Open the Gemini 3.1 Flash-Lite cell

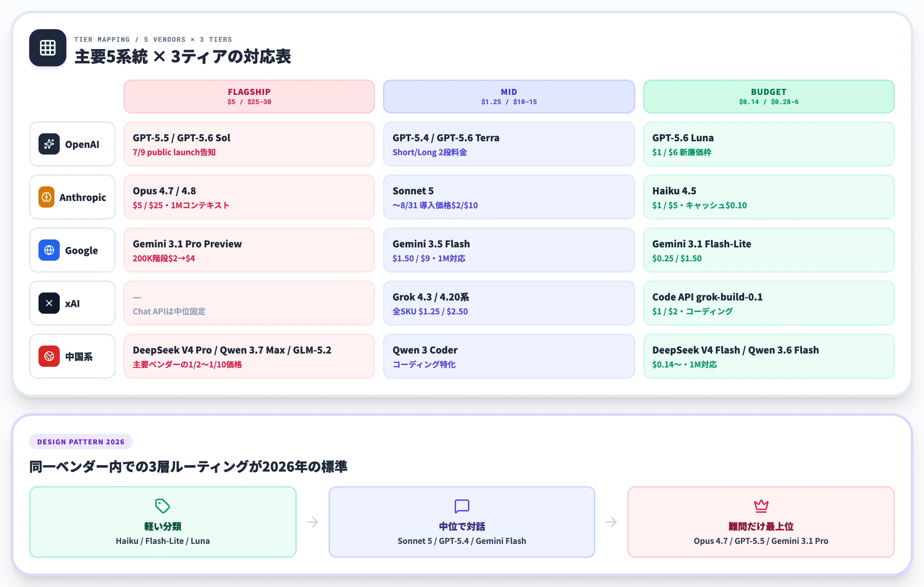click(x=769, y=250)
